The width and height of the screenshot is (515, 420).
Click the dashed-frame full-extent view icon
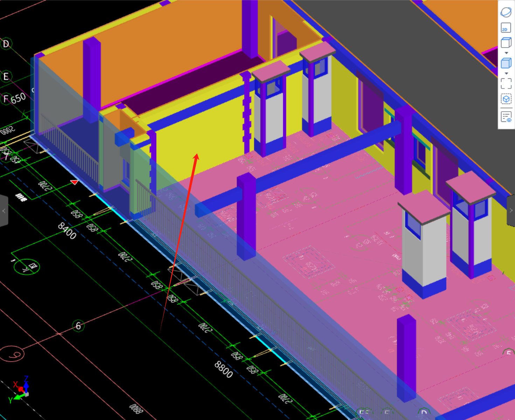(x=506, y=83)
